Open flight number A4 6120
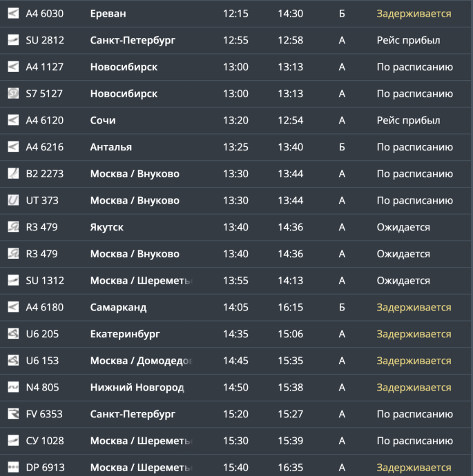The width and height of the screenshot is (473, 476). (44, 121)
